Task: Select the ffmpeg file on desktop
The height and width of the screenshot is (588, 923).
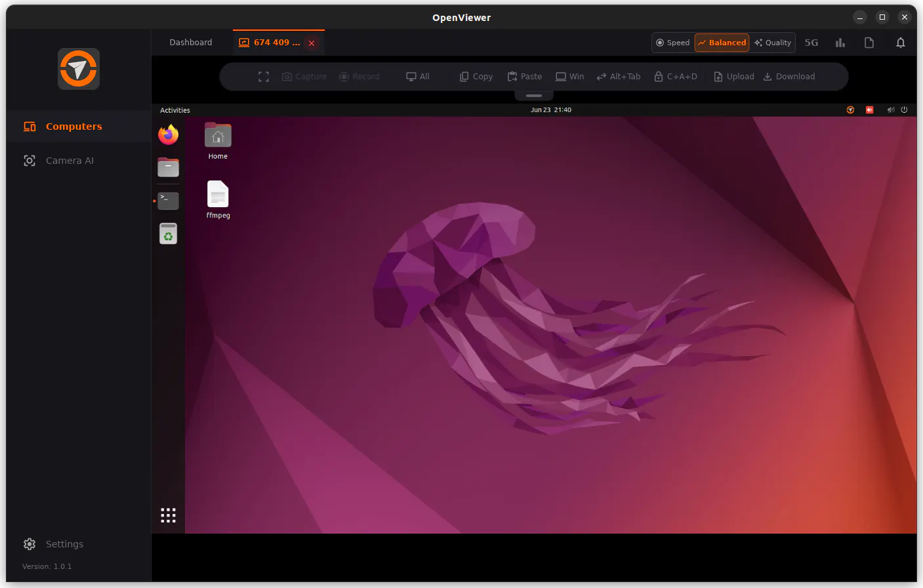Action: (x=218, y=199)
